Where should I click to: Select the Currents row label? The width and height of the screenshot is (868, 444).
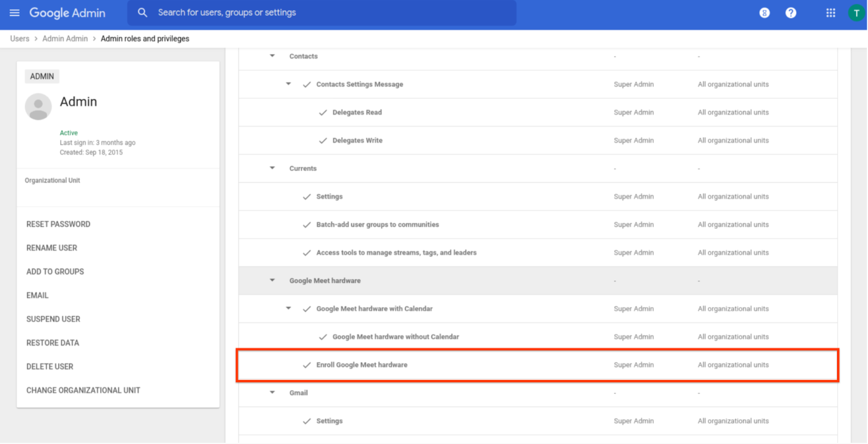tap(303, 169)
